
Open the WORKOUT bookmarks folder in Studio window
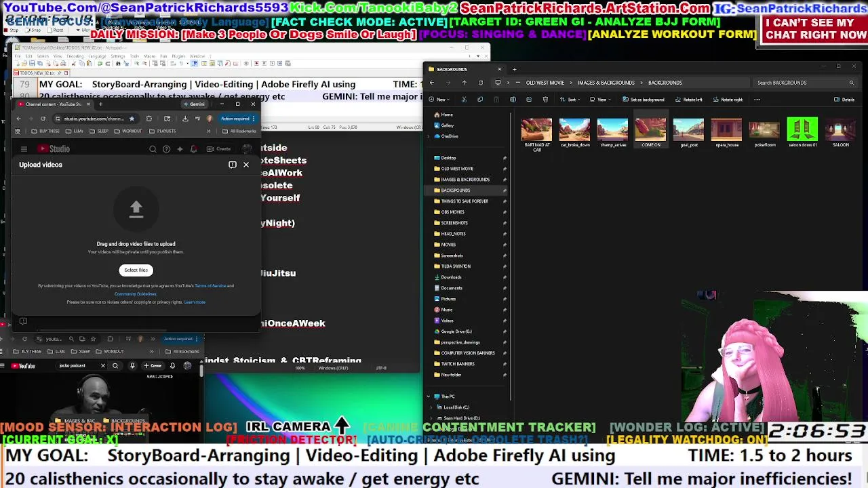[x=128, y=131]
